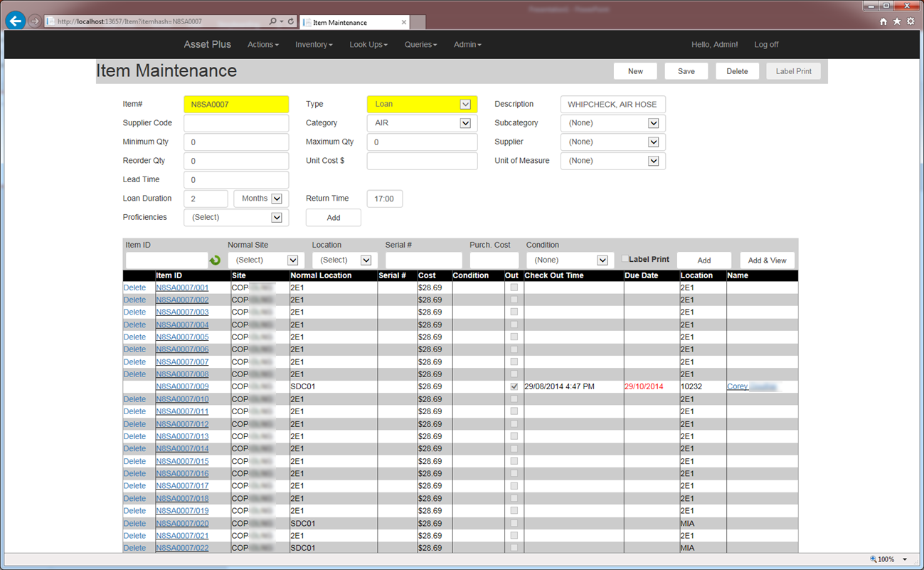Viewport: 924px width, 570px height.
Task: Open the browser Favorites star
Action: coord(897,21)
